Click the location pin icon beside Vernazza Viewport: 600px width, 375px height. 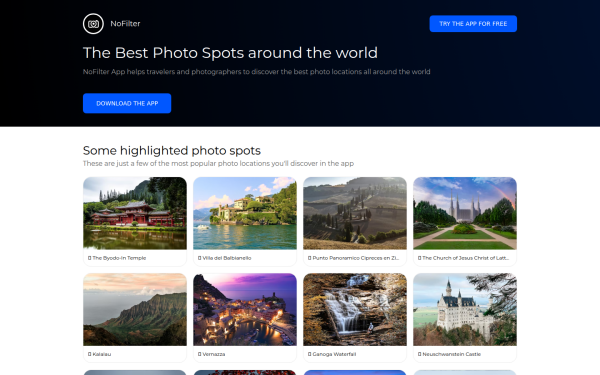[x=199, y=354]
